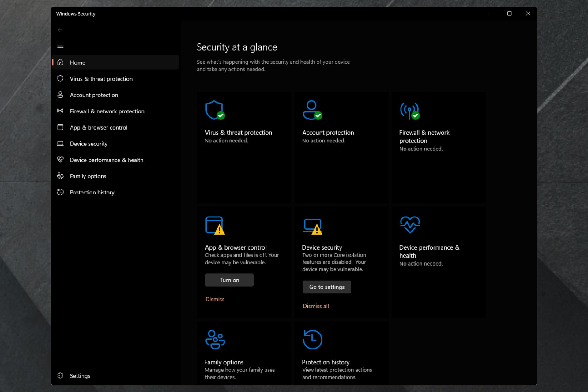Click the Security at a glance heading

(237, 47)
